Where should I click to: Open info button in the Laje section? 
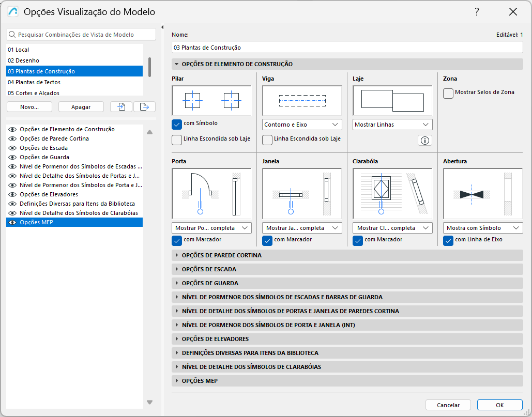pos(424,140)
